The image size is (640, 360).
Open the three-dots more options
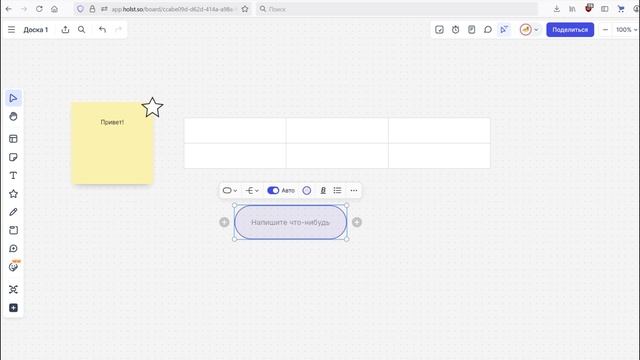click(353, 190)
